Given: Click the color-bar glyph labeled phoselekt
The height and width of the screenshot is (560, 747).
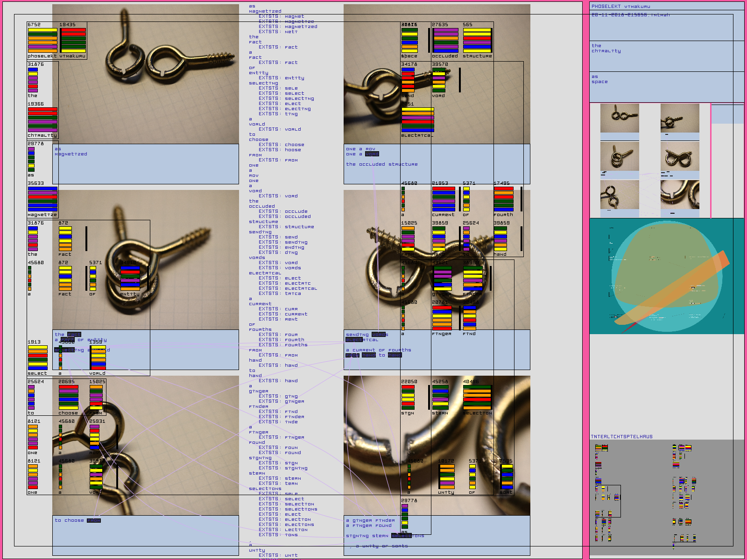Looking at the screenshot, I should coord(42,40).
